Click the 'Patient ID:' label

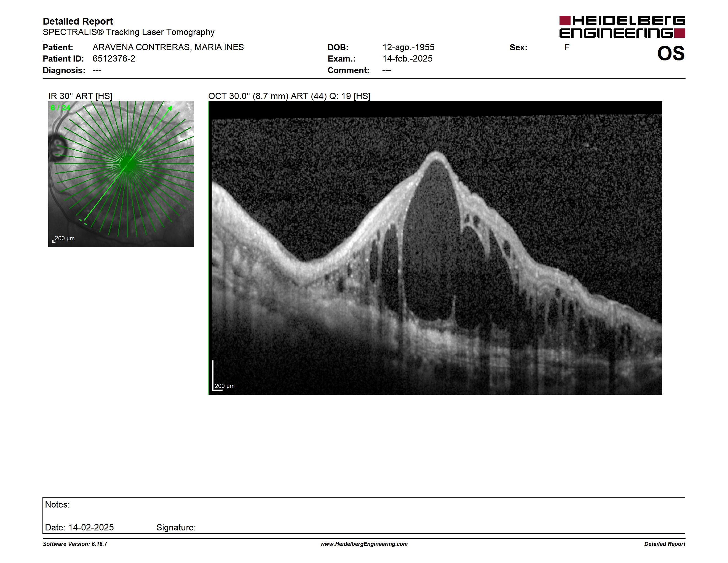[63, 59]
